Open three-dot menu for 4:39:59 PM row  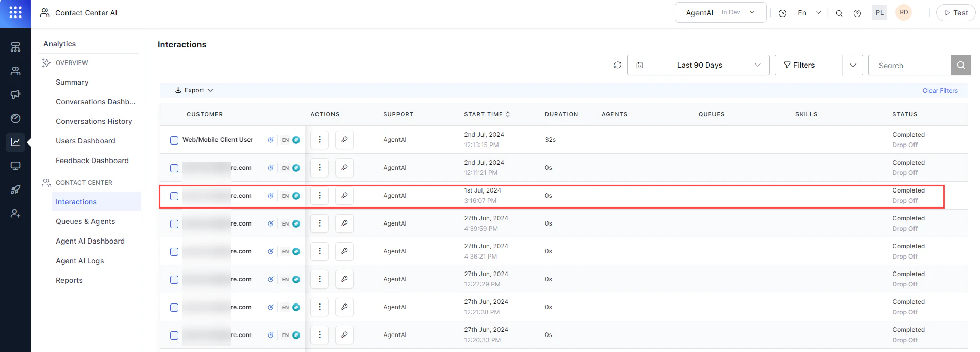click(x=320, y=223)
